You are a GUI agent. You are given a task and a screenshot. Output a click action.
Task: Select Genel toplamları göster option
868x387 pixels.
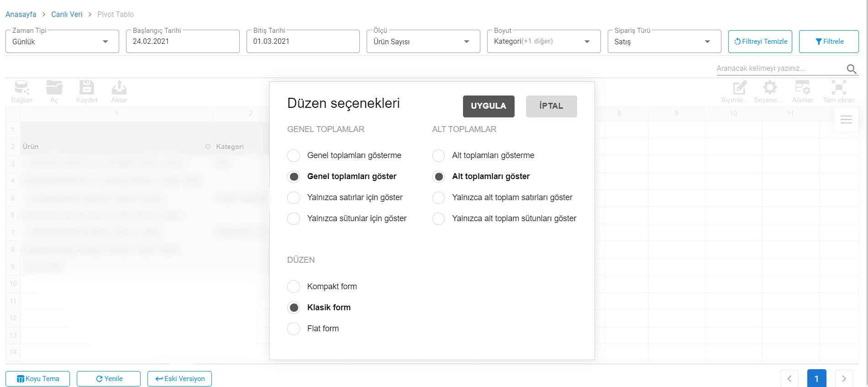coord(342,176)
